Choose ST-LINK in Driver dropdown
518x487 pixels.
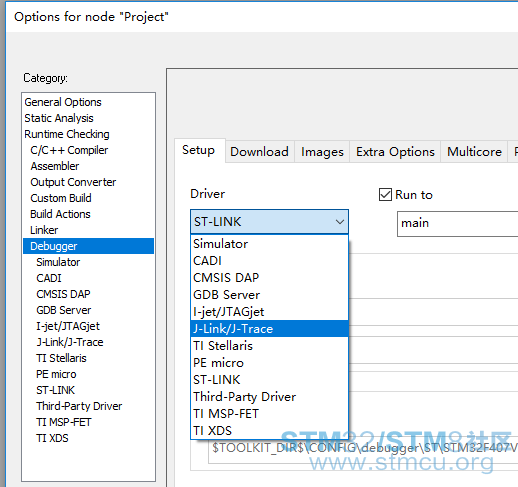coord(269,380)
